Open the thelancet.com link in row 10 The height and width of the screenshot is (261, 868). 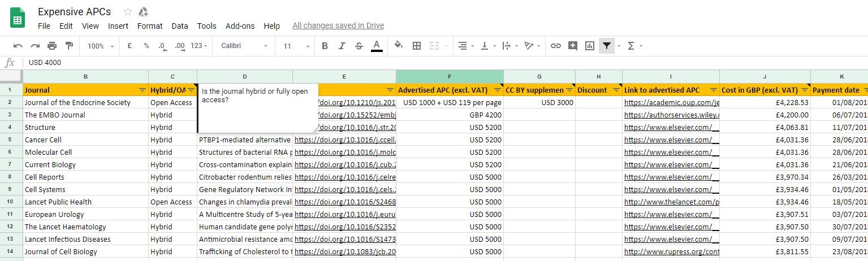click(671, 202)
